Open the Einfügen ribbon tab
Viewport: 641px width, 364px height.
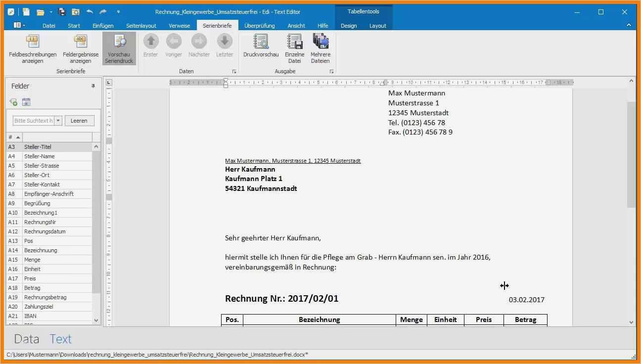pos(103,25)
